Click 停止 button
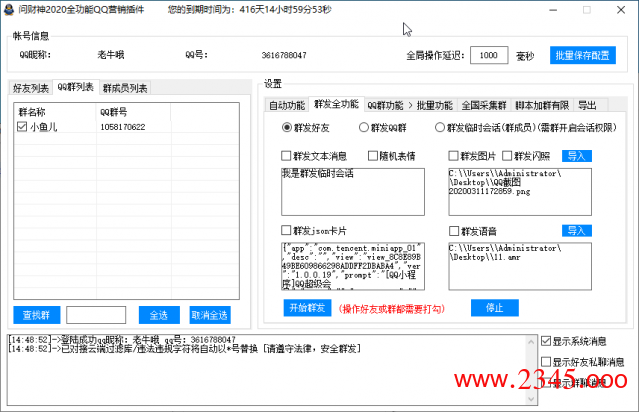Image resolution: width=639 pixels, height=412 pixels. [495, 308]
